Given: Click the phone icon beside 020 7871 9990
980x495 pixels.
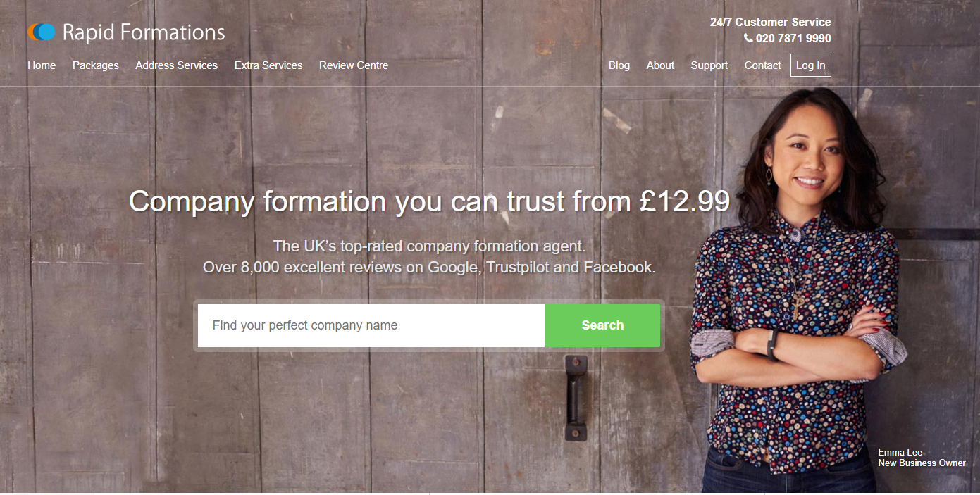Looking at the screenshot, I should tap(748, 39).
